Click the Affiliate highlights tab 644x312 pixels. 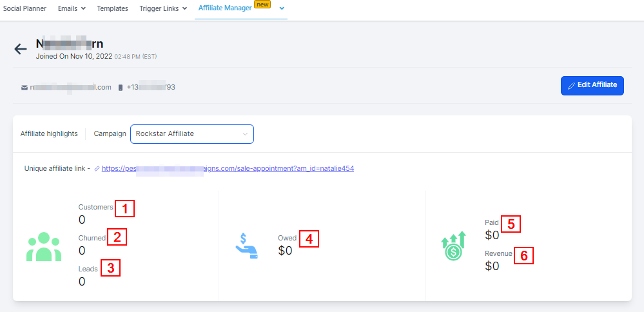pos(49,134)
